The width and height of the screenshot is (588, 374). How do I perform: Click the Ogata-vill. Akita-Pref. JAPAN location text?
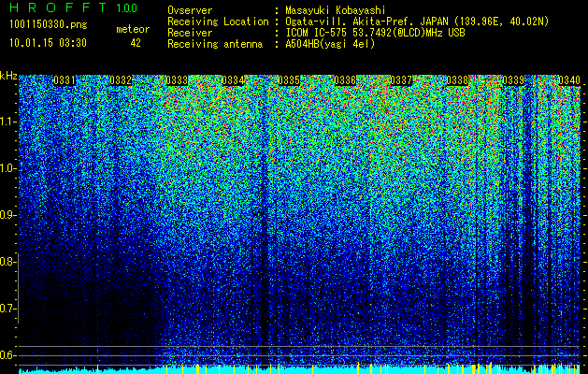[x=417, y=22]
